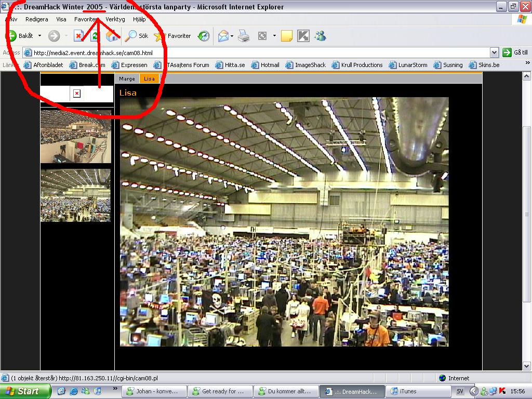The image size is (532, 399).
Task: Open the address bar dropdown arrow
Action: (495, 52)
